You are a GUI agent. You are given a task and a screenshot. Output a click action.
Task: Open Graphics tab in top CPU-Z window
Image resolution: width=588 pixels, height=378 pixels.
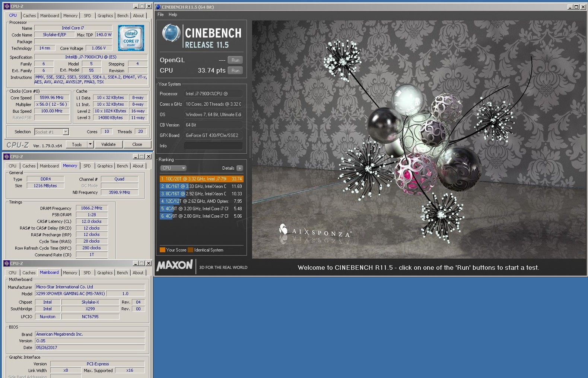click(x=105, y=16)
